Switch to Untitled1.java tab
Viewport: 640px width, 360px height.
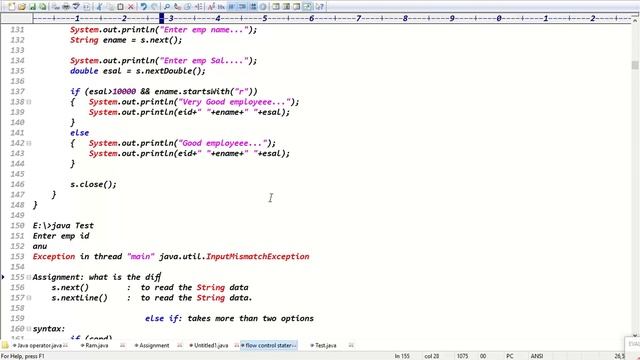[x=211, y=345]
